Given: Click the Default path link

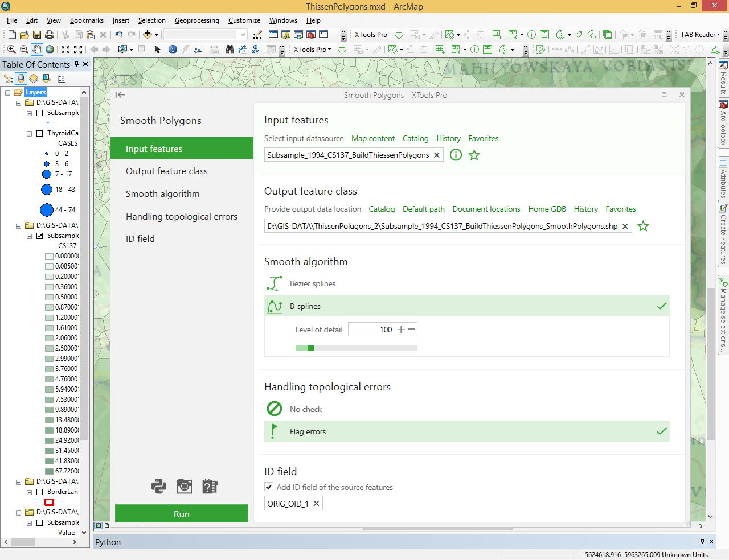Looking at the screenshot, I should (424, 209).
